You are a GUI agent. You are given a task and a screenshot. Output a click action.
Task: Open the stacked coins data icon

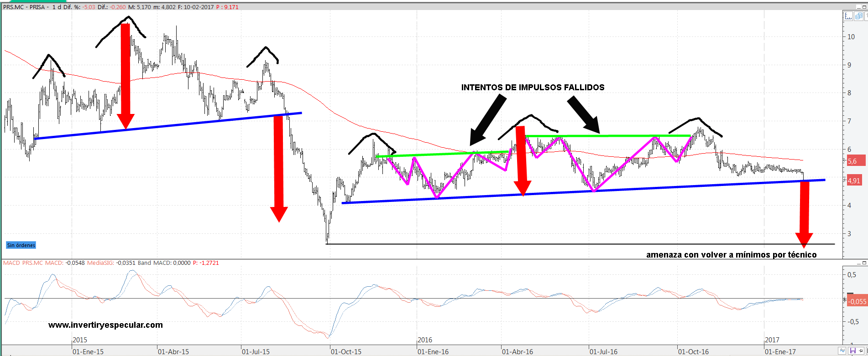pyautogui.click(x=858, y=16)
